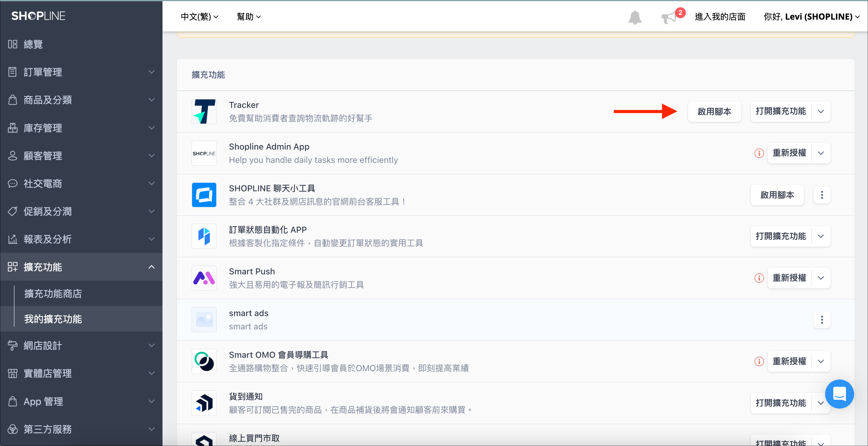Open 庫存管理 menu in sidebar
Image resolution: width=868 pixels, height=446 pixels.
(81, 128)
